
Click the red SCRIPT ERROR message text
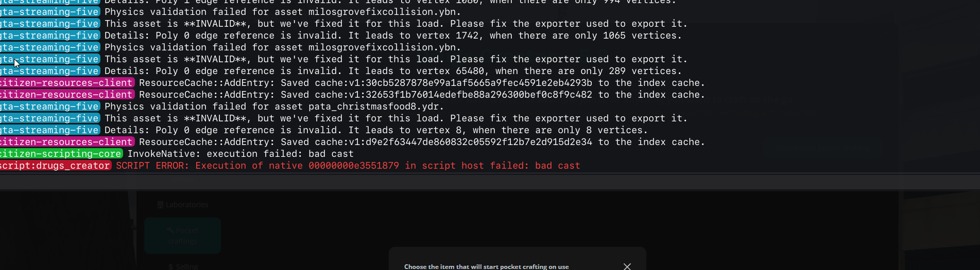[348, 166]
